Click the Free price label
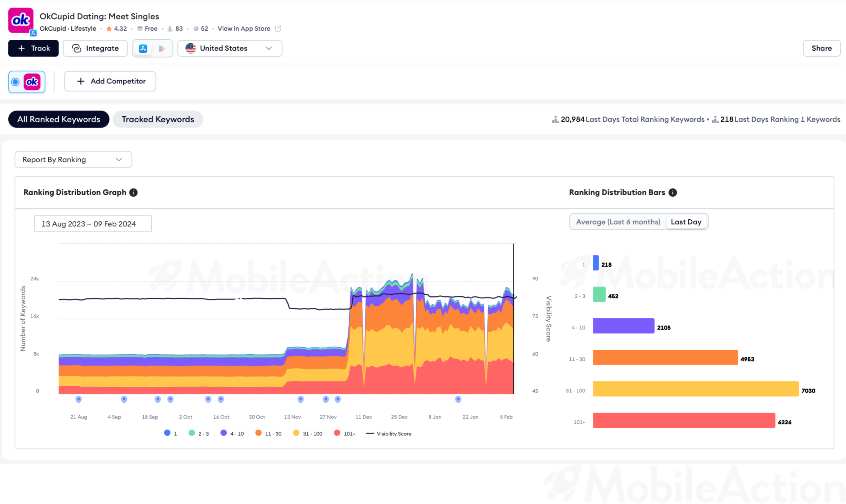Screen dimensions: 846x504 coord(151,29)
